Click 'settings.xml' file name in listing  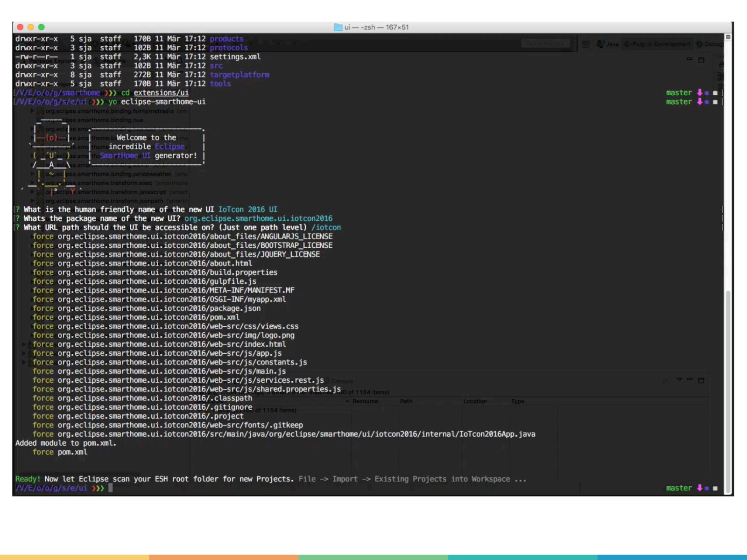coord(235,56)
